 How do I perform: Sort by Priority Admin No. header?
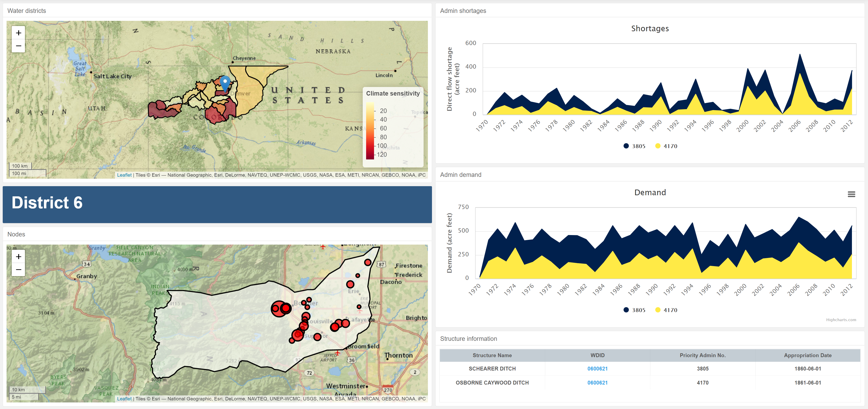[703, 355]
